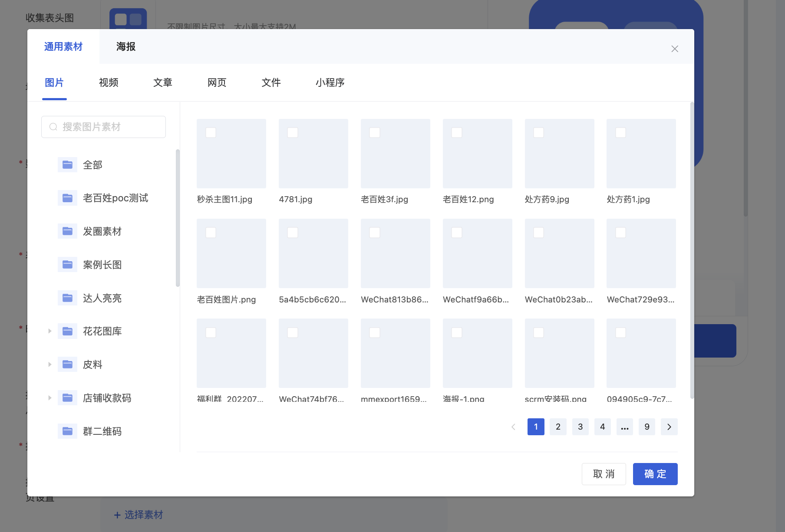
Task: Click the mmexport1659... image thumbnail
Action: pos(396,353)
